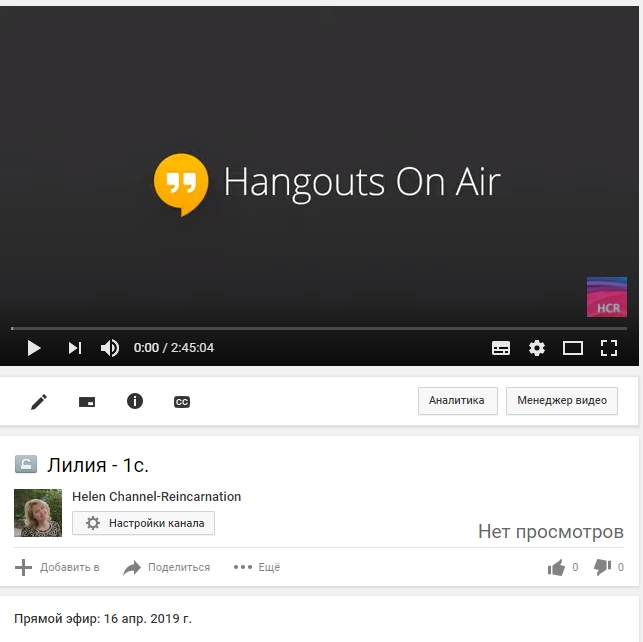The width and height of the screenshot is (643, 642).
Task: Click the pencil edit video icon
Action: (39, 402)
